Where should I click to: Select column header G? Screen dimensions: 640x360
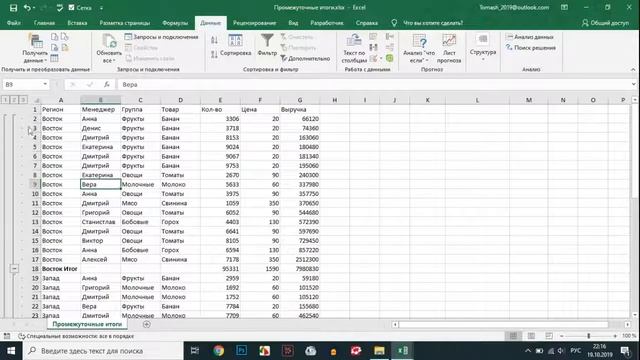tap(300, 100)
